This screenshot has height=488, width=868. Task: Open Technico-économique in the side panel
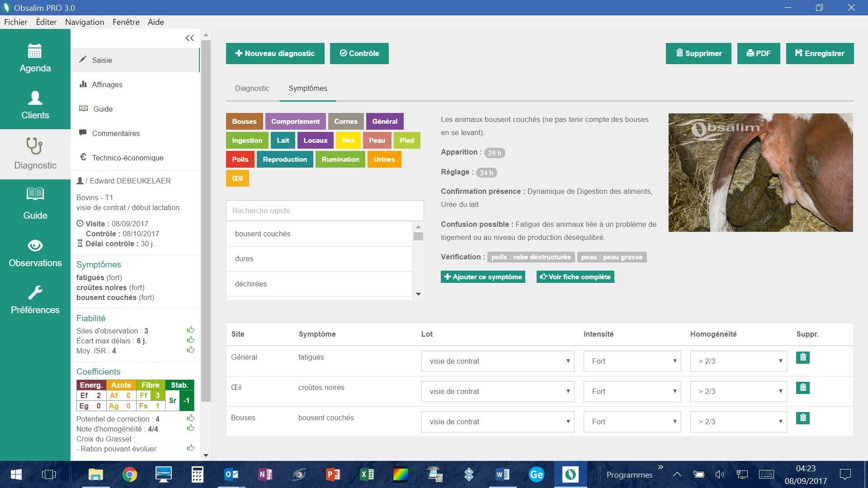[135, 158]
